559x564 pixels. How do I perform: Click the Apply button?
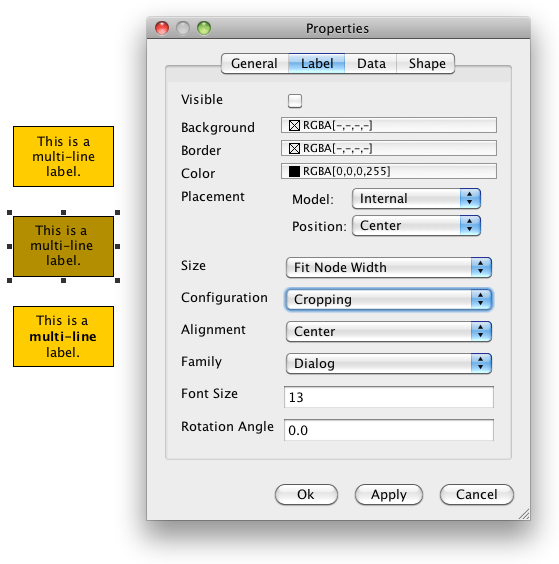pyautogui.click(x=388, y=495)
